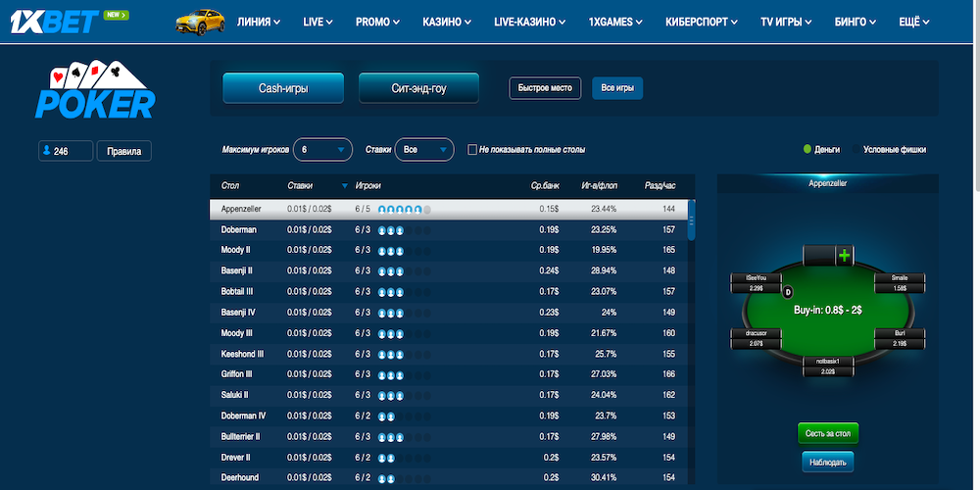Click the sort arrow on Ставки column
The image size is (980, 490).
click(x=344, y=186)
